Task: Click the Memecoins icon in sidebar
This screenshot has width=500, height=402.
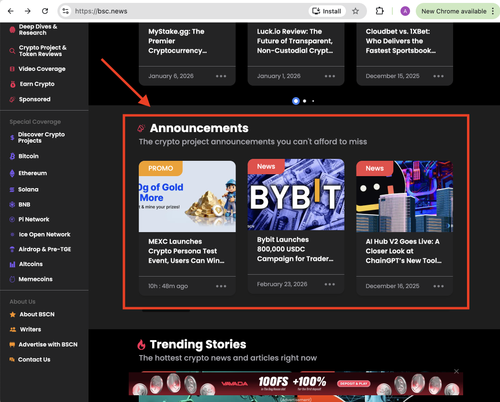Action: pyautogui.click(x=12, y=279)
